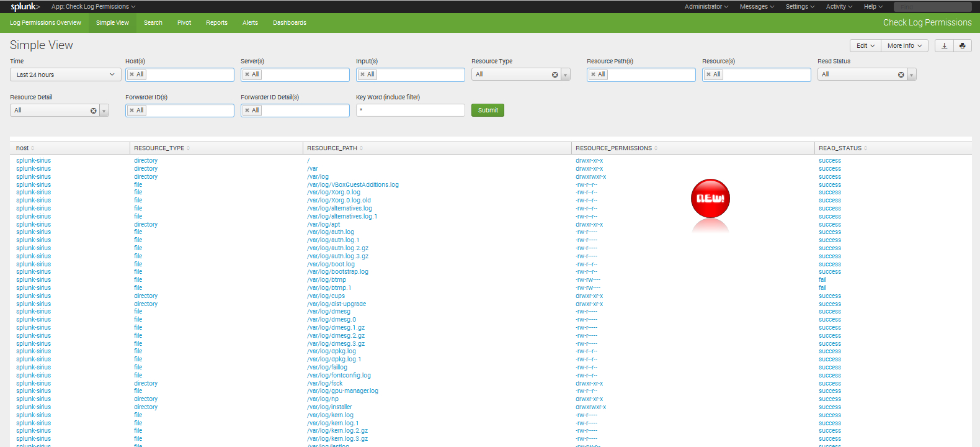Sort by RESOURCE_PERMISSIONS column

click(x=617, y=148)
